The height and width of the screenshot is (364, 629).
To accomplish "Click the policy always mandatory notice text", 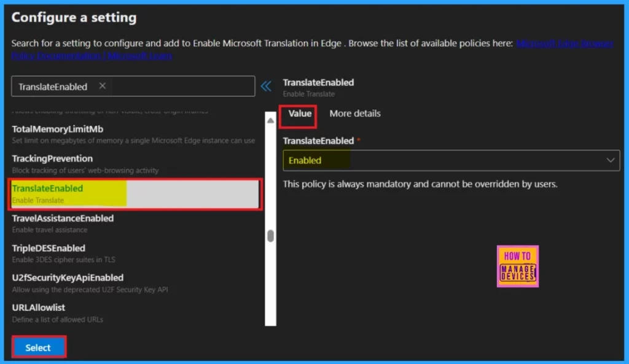I will [x=420, y=184].
